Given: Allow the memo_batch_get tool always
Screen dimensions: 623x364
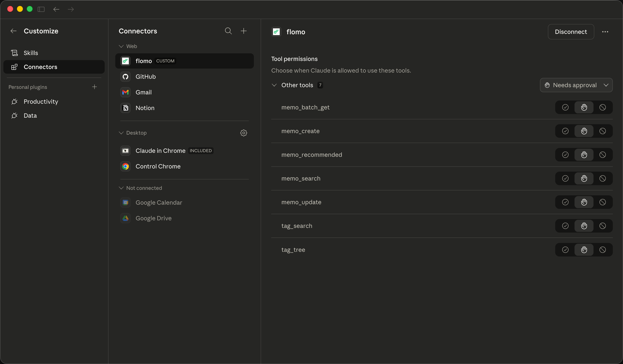Looking at the screenshot, I should tap(565, 108).
